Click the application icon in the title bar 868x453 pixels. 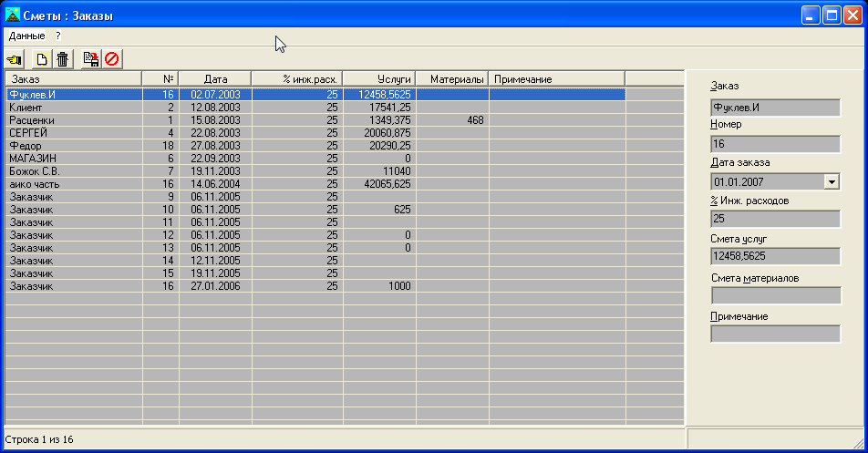coord(12,15)
